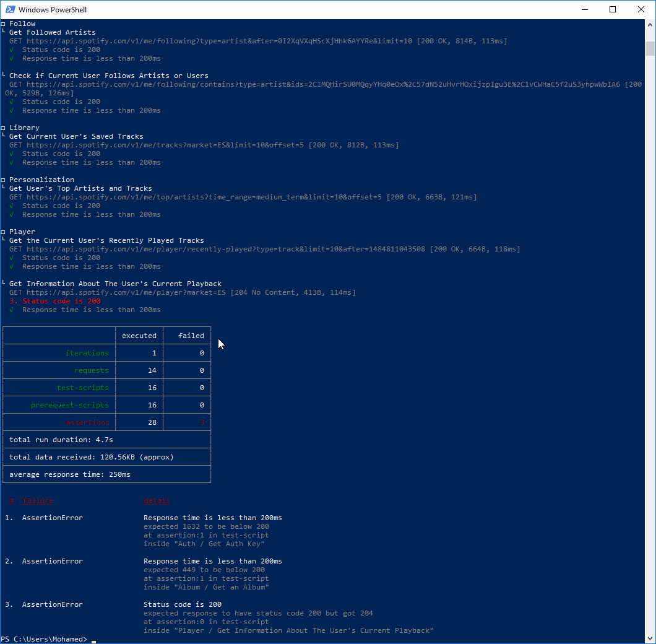The width and height of the screenshot is (656, 644).
Task: Click the PowerShell icon in the title bar
Action: [x=10, y=9]
